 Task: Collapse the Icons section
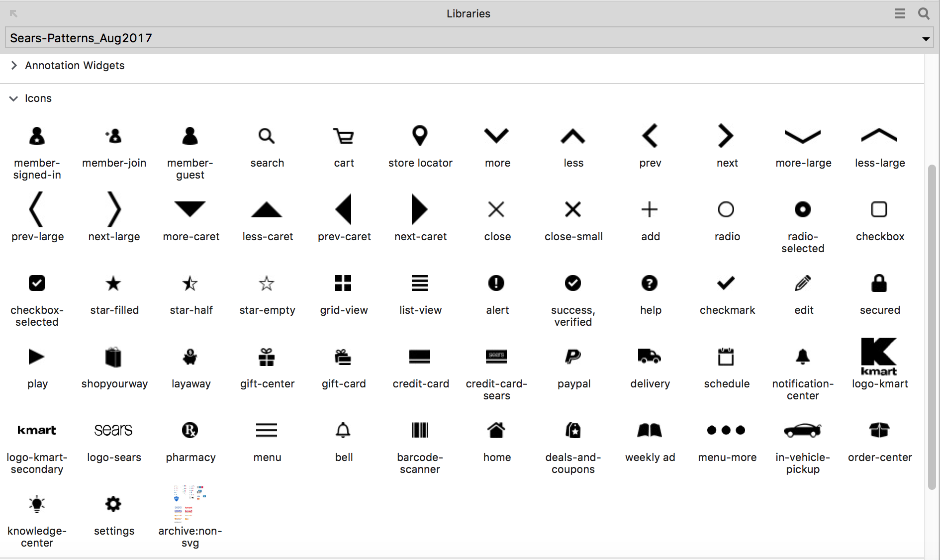14,98
